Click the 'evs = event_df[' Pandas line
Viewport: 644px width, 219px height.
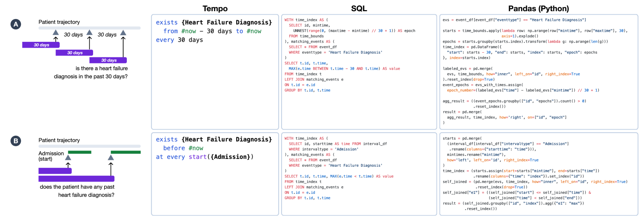(515, 20)
